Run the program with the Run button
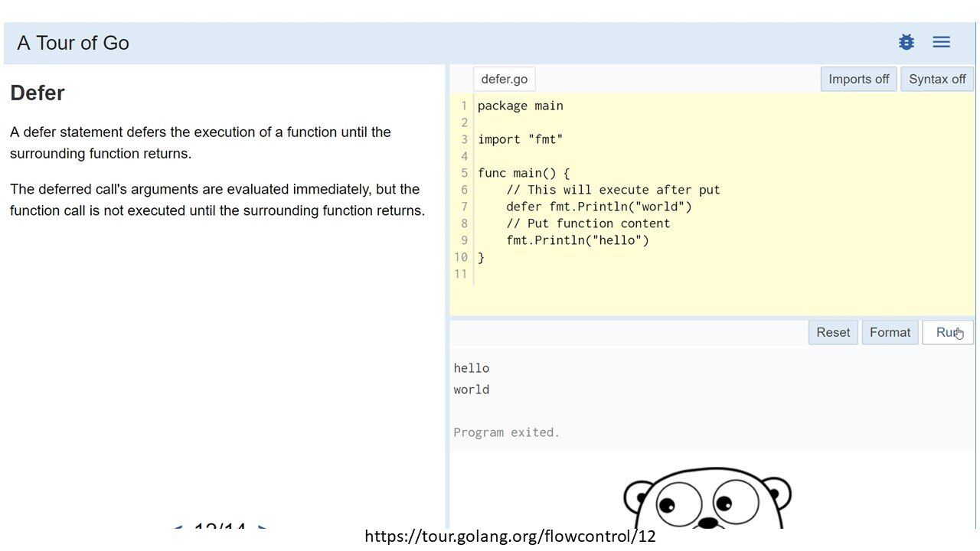 click(948, 332)
